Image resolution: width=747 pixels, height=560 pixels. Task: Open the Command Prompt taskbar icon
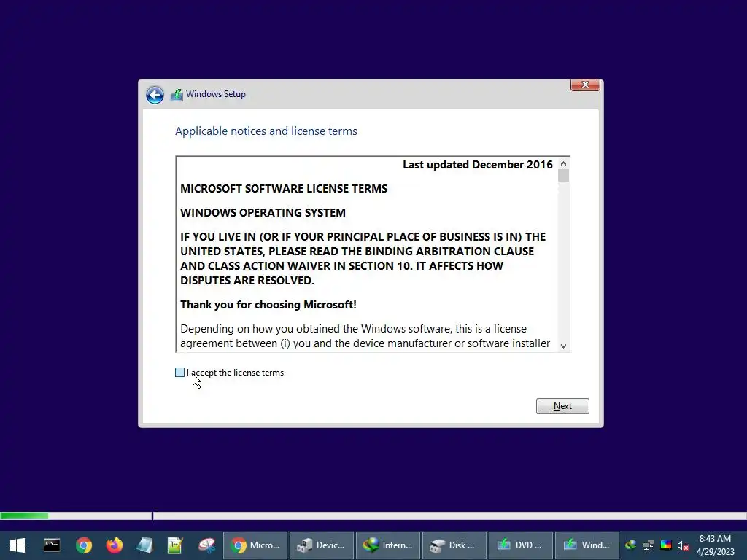tap(52, 545)
